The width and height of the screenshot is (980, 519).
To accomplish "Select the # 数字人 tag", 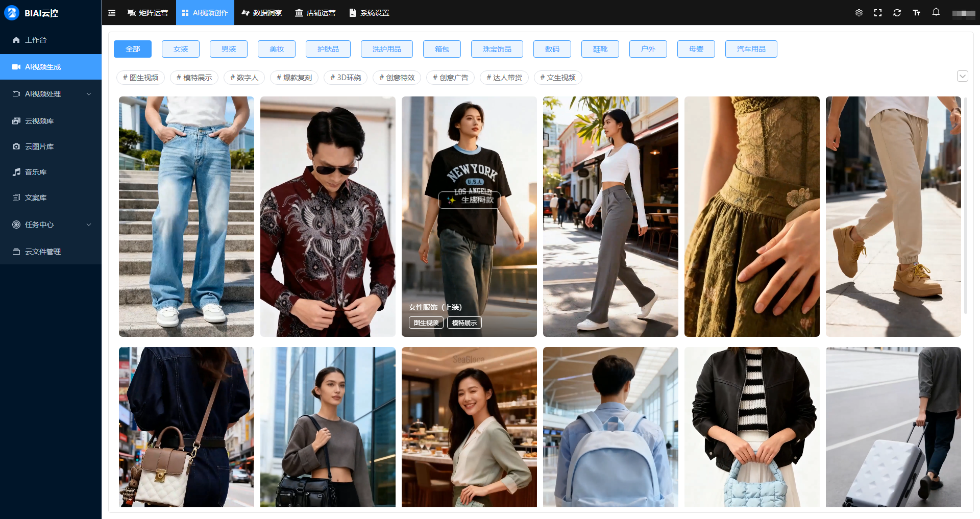I will [244, 78].
